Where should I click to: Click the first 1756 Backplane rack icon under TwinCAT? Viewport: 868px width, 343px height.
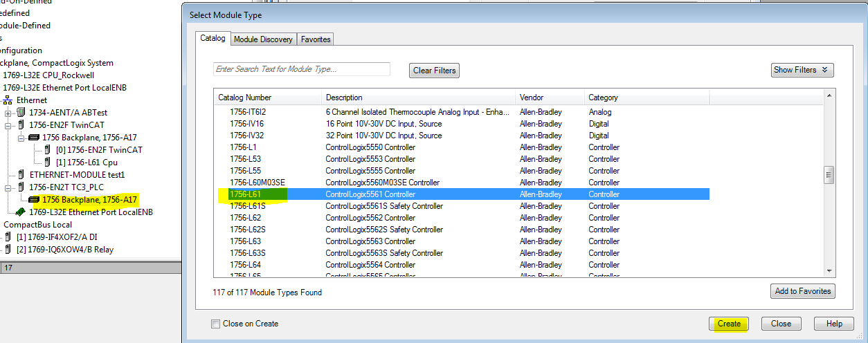pyautogui.click(x=33, y=138)
